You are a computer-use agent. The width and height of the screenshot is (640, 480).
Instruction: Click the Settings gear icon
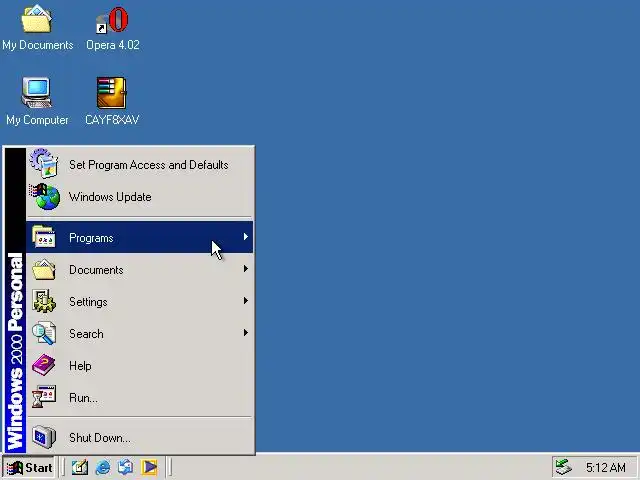click(44, 301)
